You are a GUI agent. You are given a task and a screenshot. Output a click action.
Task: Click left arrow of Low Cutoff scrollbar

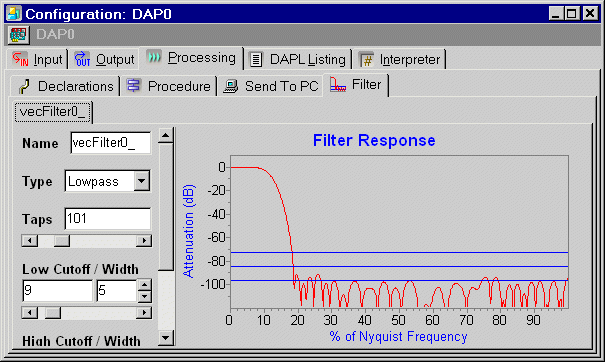[x=30, y=312]
